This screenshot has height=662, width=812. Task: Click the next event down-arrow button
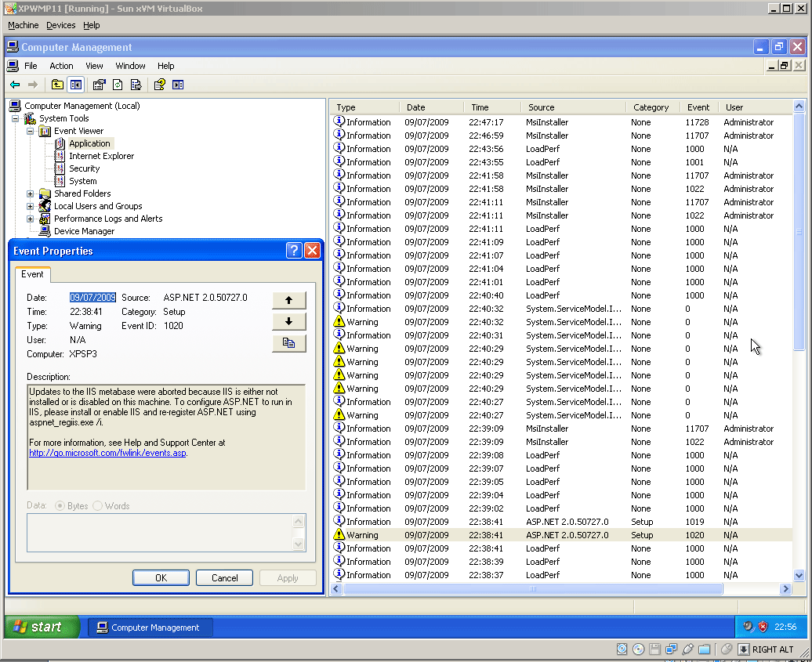(289, 321)
